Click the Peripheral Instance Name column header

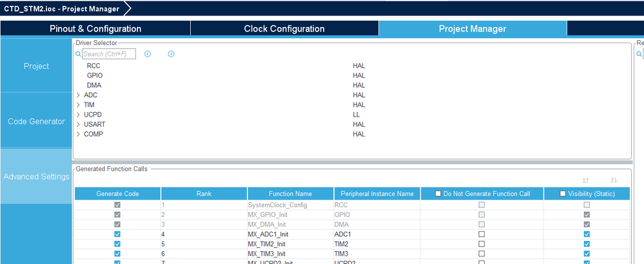point(377,194)
